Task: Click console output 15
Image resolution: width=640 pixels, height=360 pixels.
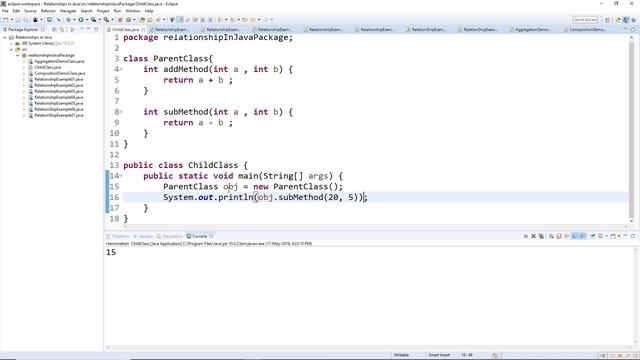Action: [111, 252]
